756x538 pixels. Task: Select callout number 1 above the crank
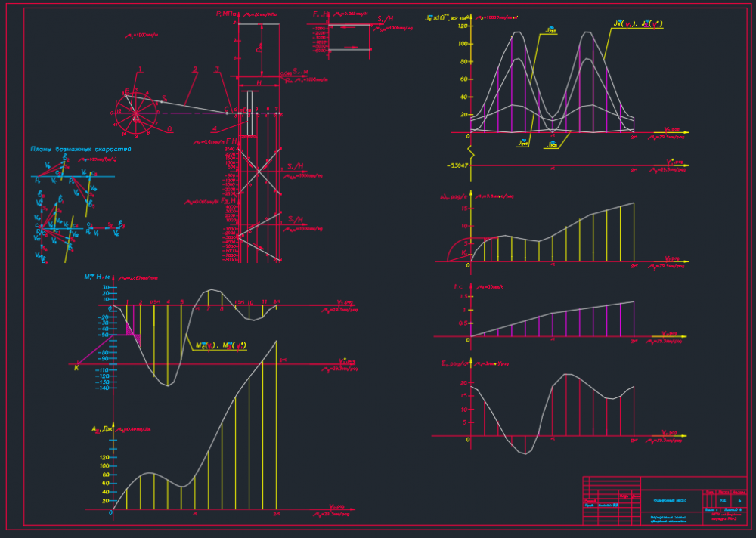point(140,70)
